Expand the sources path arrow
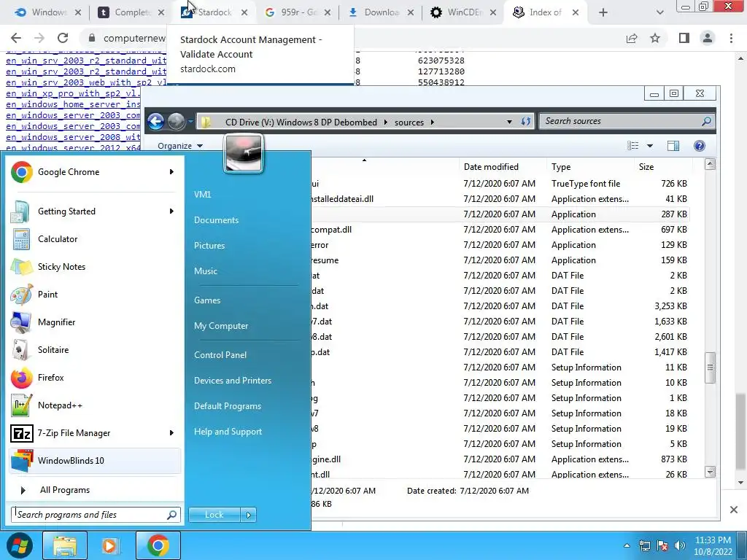This screenshot has width=747, height=560. point(432,122)
